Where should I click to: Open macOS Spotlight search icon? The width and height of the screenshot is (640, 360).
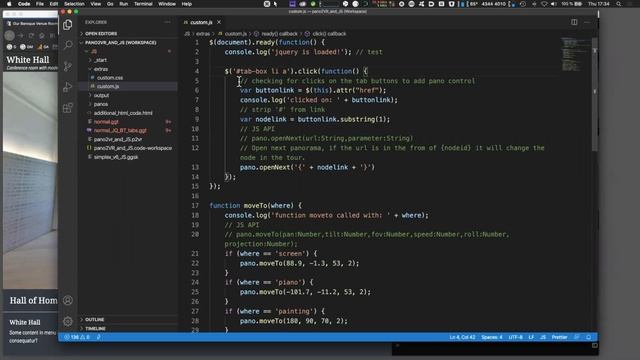(619, 4)
